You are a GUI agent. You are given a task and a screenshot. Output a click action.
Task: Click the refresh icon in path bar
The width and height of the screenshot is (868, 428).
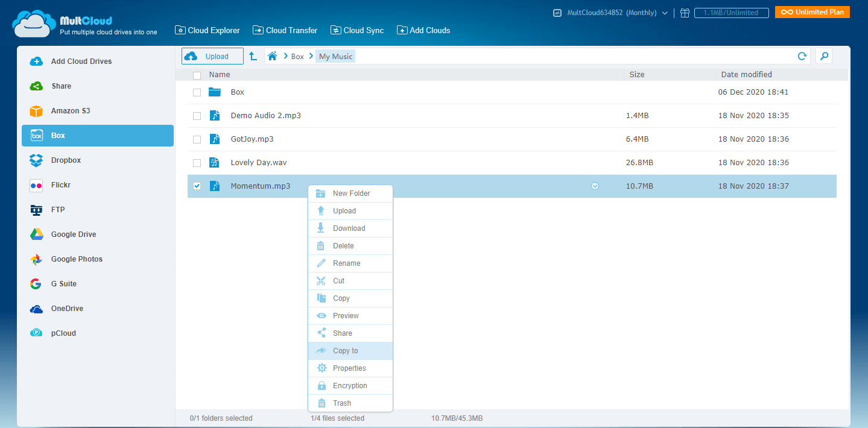pos(802,56)
